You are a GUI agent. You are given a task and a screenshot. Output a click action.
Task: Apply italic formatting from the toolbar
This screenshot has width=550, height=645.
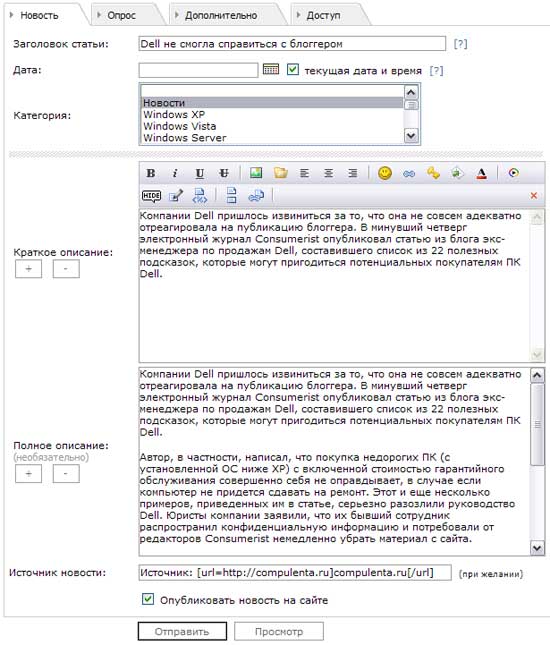point(175,173)
